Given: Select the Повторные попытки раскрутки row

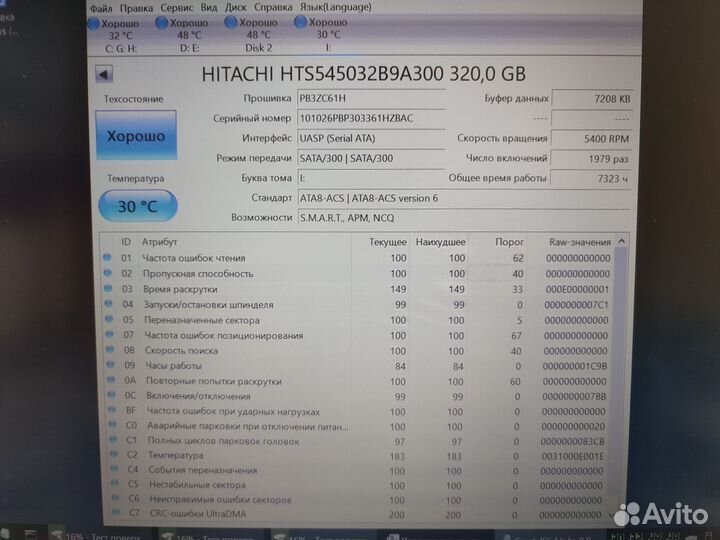Looking at the screenshot, I should [x=357, y=381].
